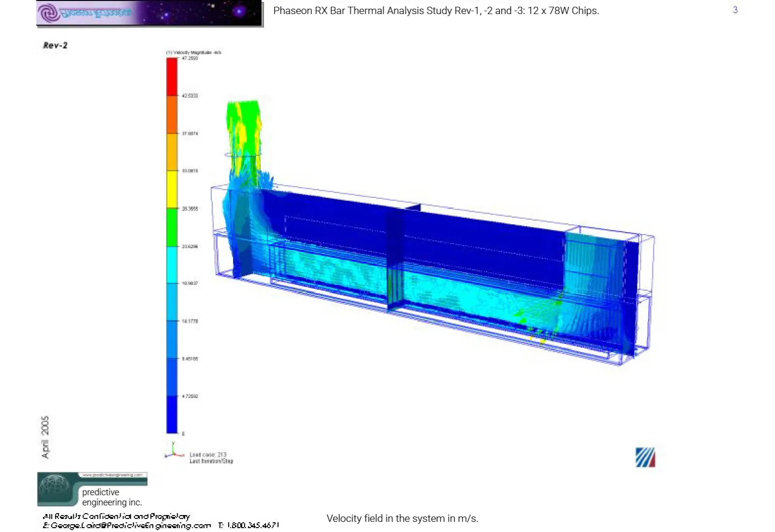Select the green legend color band
This screenshot has height=532, width=775.
pos(172,227)
